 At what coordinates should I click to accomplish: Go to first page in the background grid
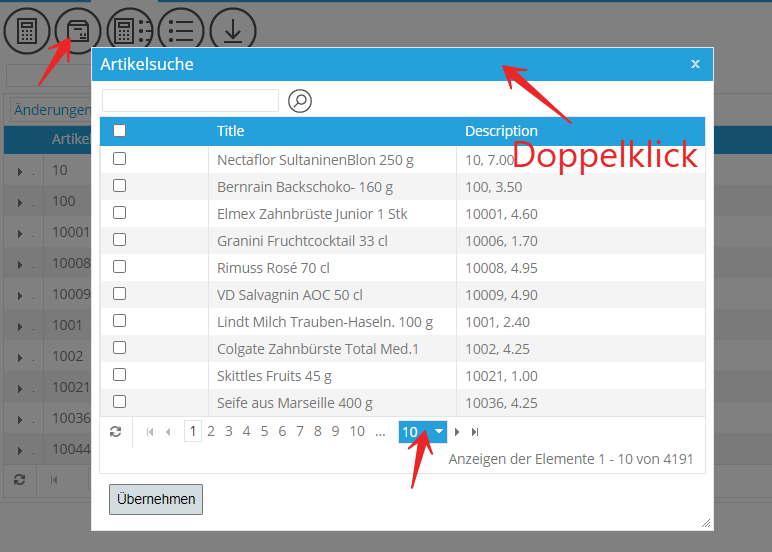[54, 480]
